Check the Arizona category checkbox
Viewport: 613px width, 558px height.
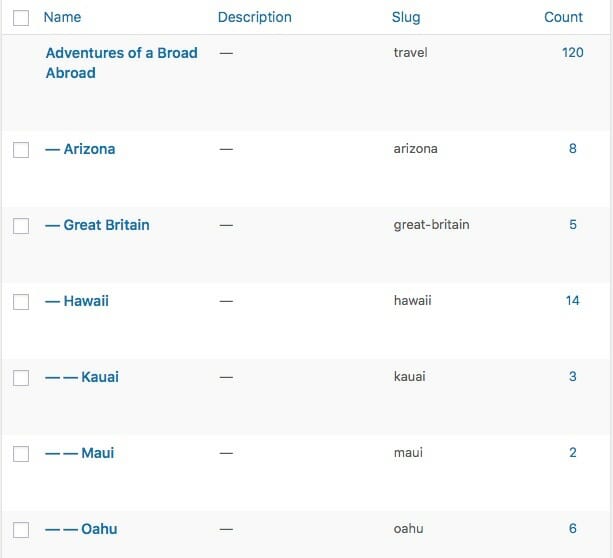[21, 150]
